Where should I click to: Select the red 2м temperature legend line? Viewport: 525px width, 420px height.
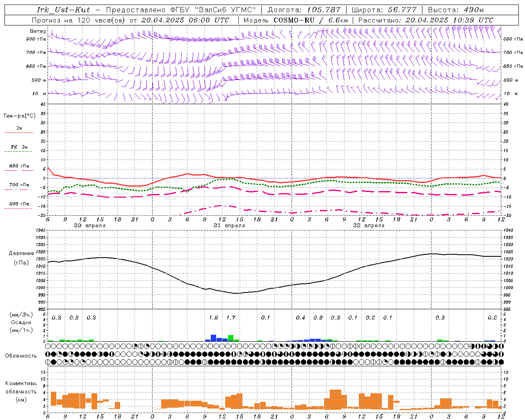pos(19,132)
